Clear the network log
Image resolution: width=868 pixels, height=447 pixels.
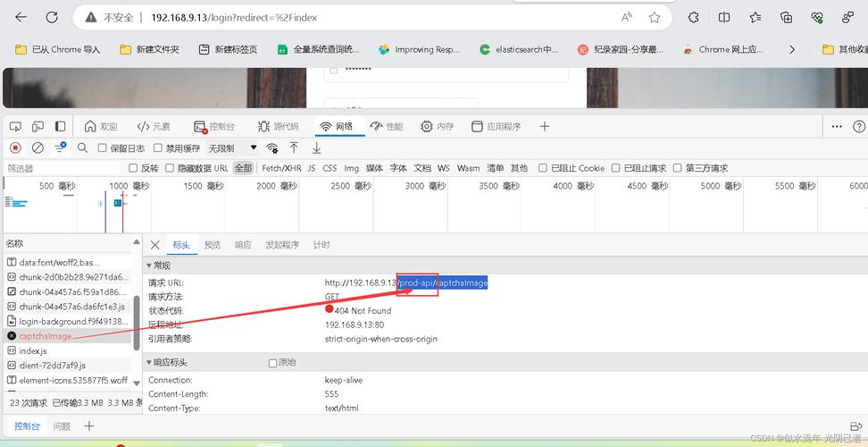tap(38, 148)
